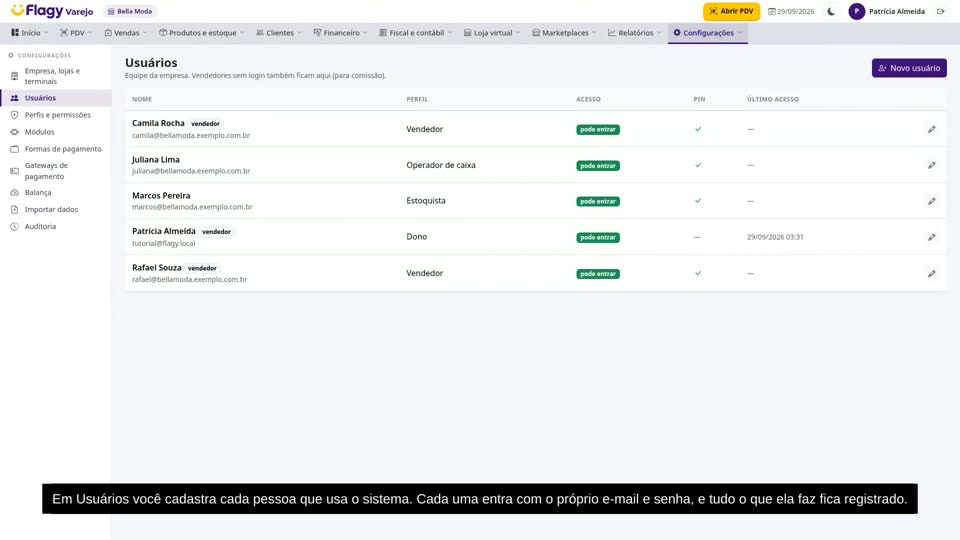This screenshot has width=960, height=540.
Task: Edit Camila Rocha with the pencil icon
Action: [931, 129]
